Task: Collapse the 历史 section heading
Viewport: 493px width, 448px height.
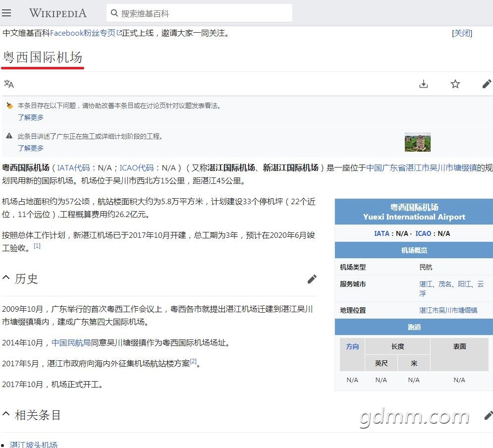Action: (6, 278)
